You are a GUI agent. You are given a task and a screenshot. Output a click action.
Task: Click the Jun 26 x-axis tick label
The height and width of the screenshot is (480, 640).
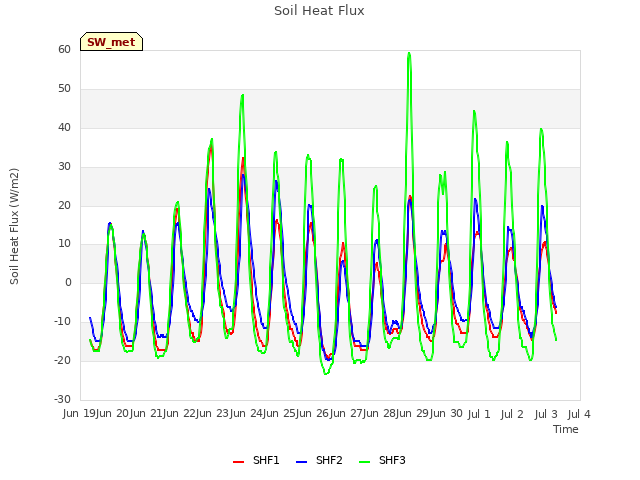(x=313, y=414)
